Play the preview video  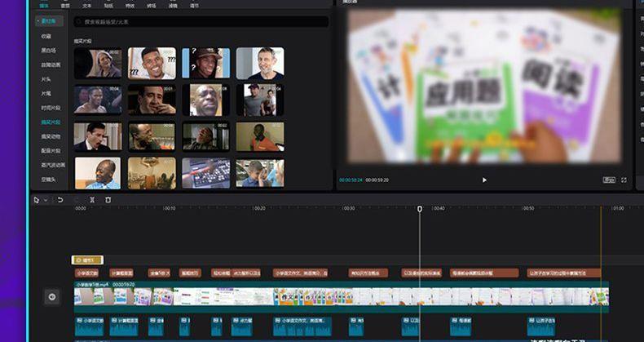pyautogui.click(x=484, y=180)
